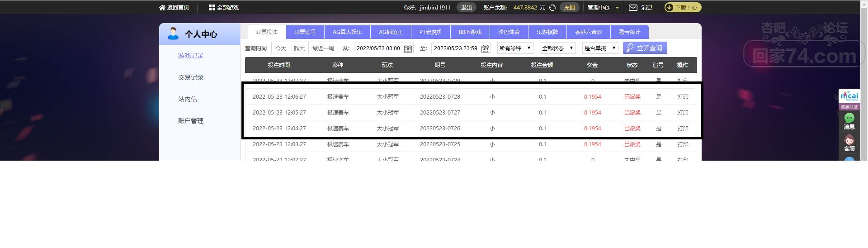Screen dimensions: 868x248
Task: Click 打印 for period 20220523-0728
Action: click(x=683, y=97)
